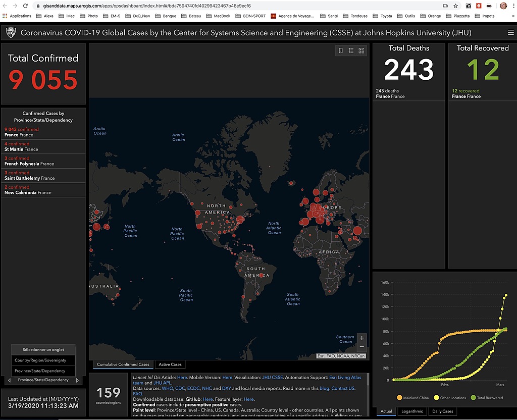The height and width of the screenshot is (420, 517).
Task: Toggle Total Recovered series in legend
Action: pos(487,398)
